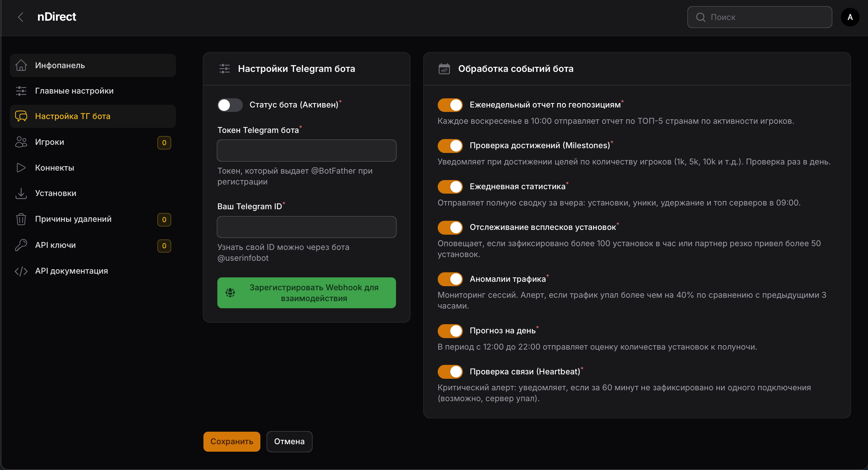Open the user avatar in the top right

[850, 17]
